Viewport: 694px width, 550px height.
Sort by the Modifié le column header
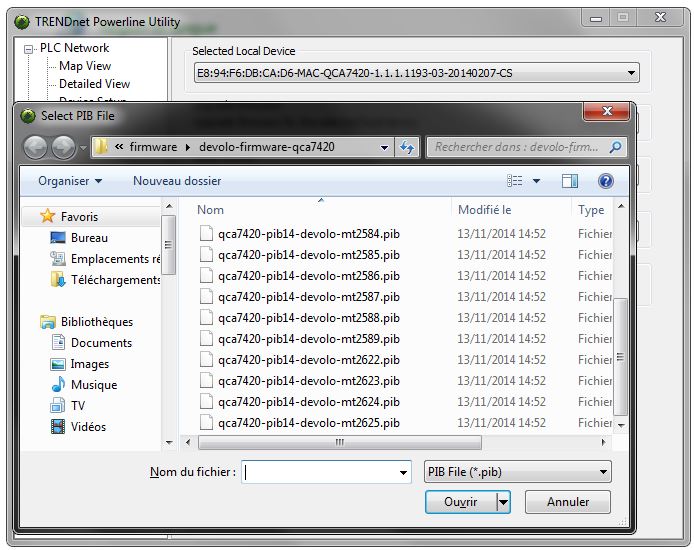[512, 210]
